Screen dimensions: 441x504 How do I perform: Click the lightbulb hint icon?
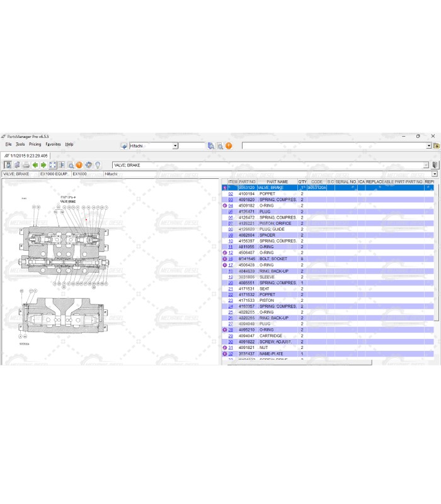click(x=98, y=165)
